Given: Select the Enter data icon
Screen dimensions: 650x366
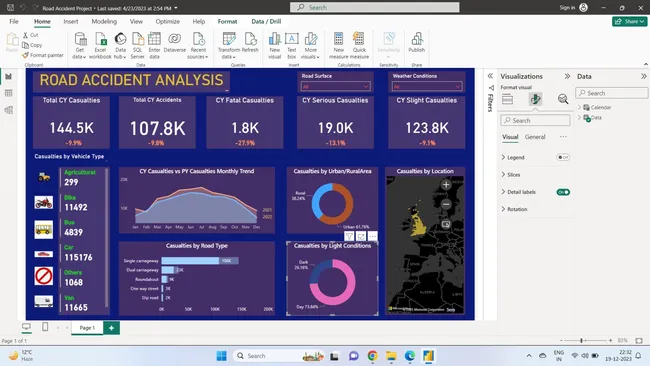Looking at the screenshot, I should pos(154,46).
